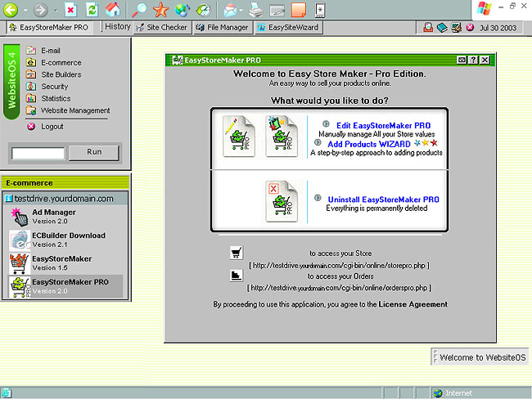Open Favorites star icon
The image size is (532, 399).
point(160,10)
